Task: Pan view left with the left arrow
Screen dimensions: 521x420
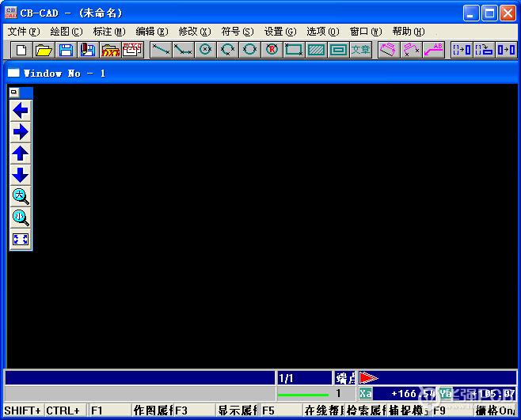Action: click(x=21, y=111)
